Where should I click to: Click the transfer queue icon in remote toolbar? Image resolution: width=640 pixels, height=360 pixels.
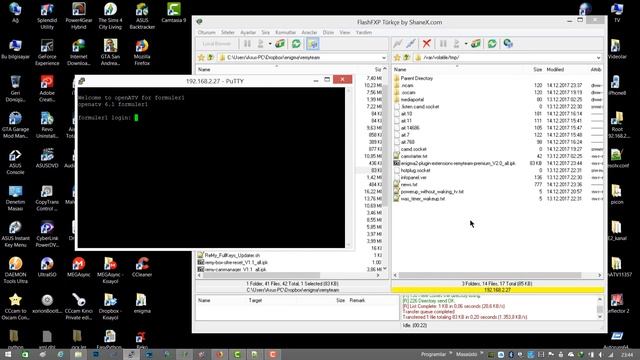476,43
